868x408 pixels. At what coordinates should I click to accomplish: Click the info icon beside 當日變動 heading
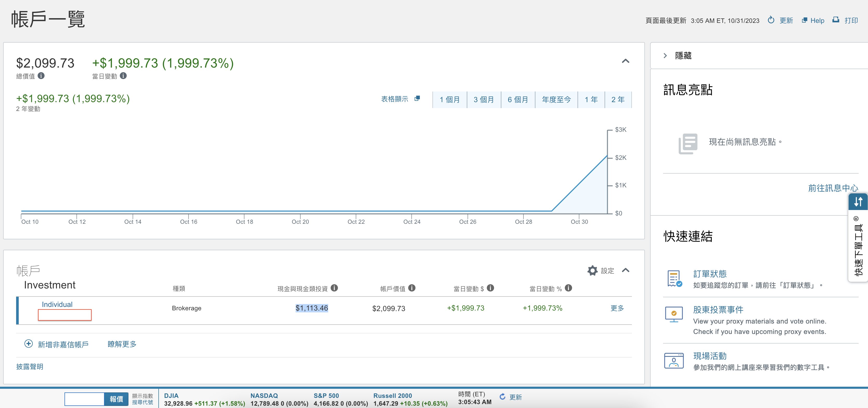pos(123,76)
